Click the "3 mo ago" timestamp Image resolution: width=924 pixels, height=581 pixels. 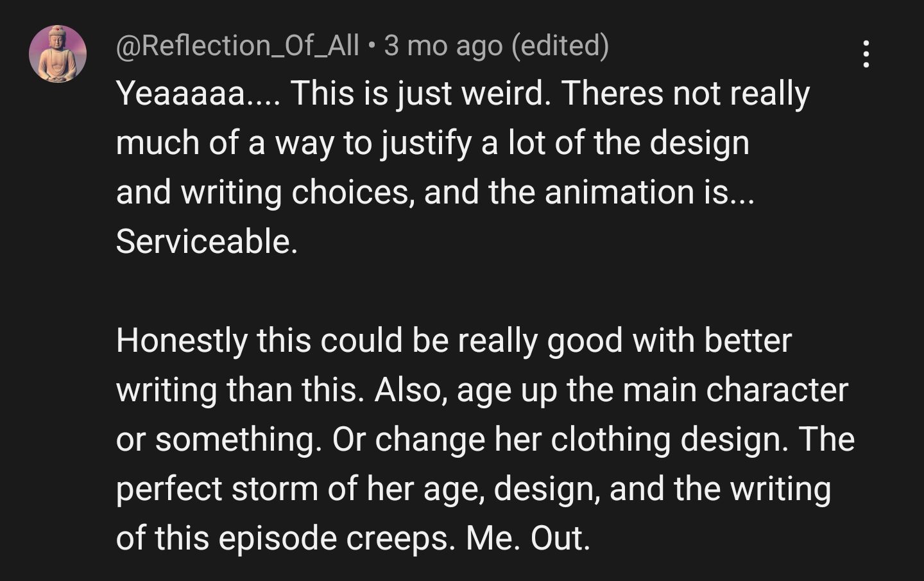click(x=443, y=46)
